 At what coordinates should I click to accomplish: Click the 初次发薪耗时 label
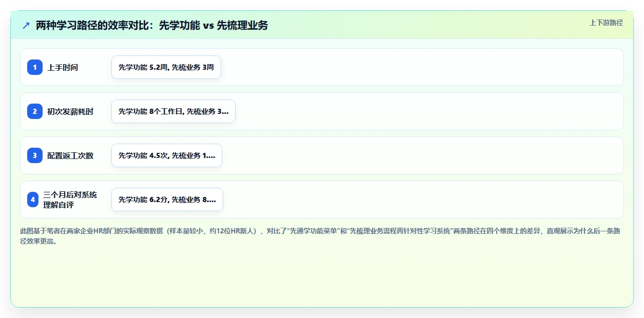coord(70,111)
